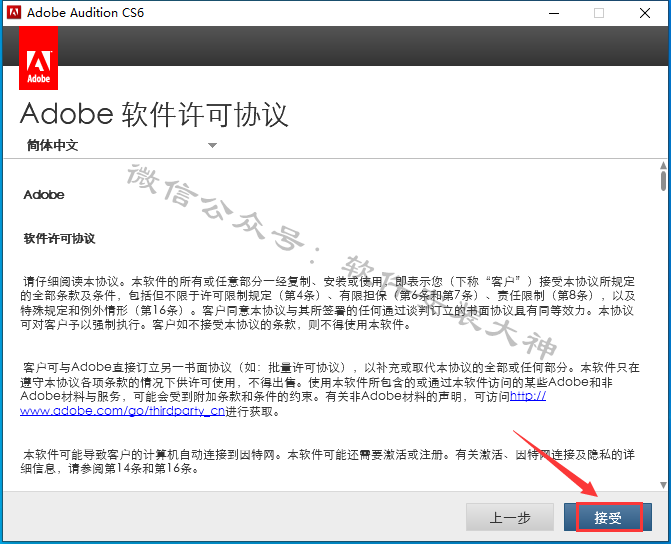671x544 pixels.
Task: Click the license text scrollbar thumb
Action: click(663, 181)
